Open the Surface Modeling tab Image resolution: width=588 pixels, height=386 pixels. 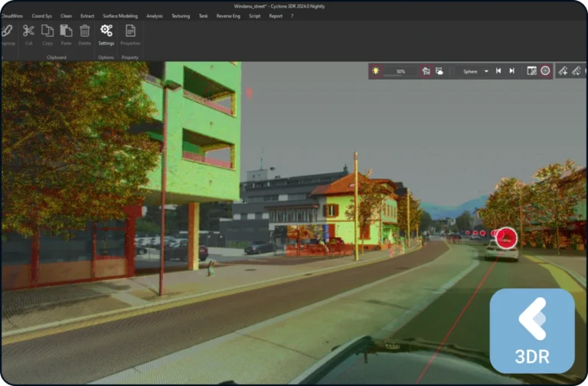tap(120, 16)
